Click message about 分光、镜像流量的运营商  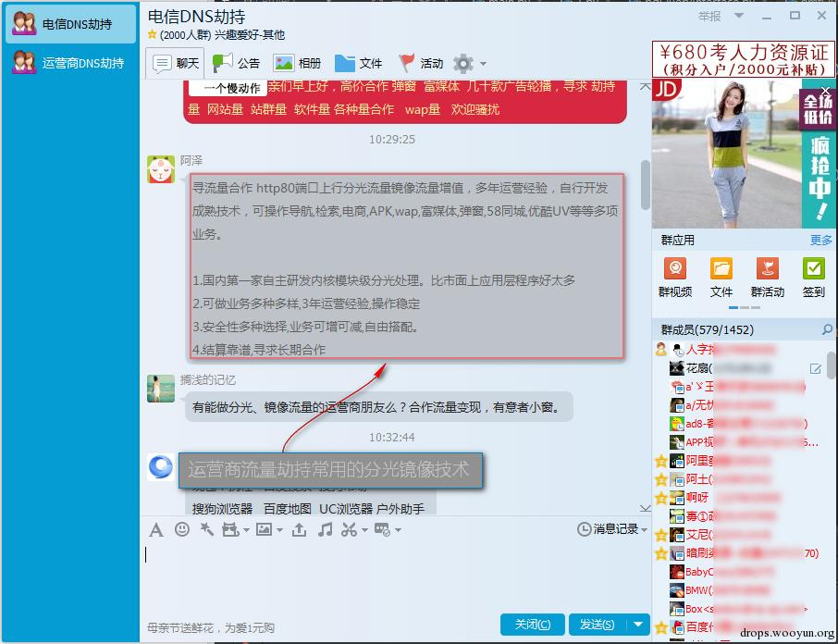379,407
